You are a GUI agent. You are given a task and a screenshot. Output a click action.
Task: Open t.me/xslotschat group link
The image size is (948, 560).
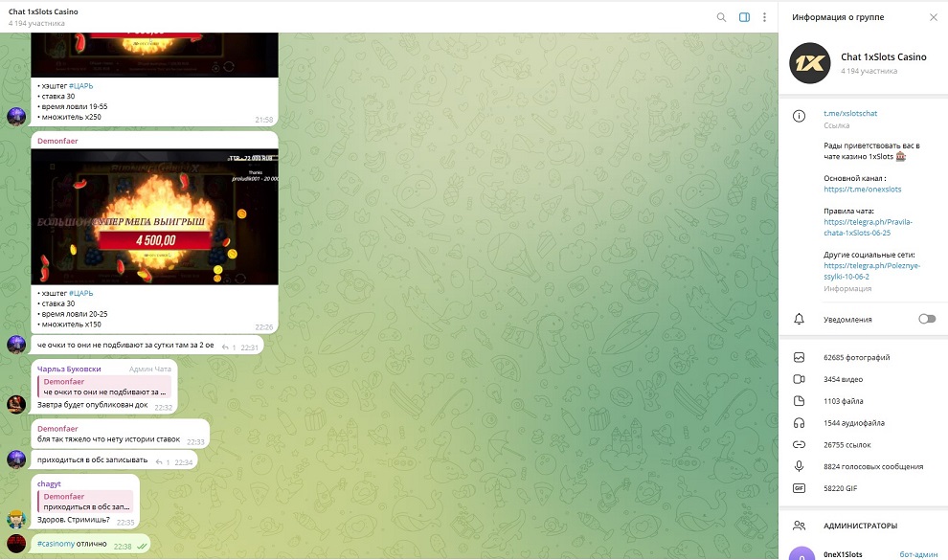[x=850, y=113]
